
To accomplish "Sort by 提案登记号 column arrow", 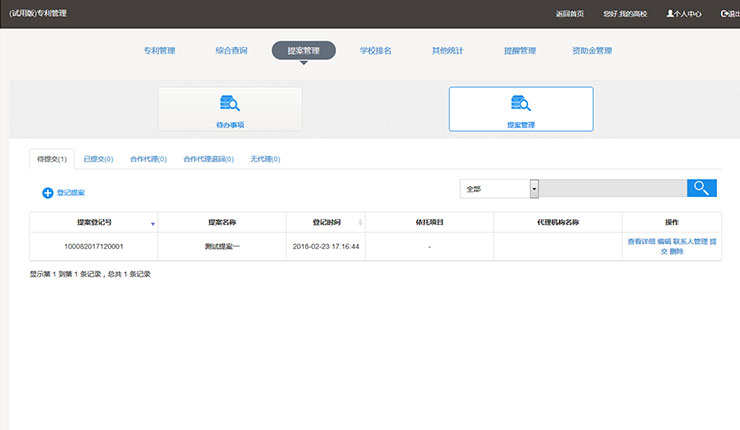I will (152, 223).
